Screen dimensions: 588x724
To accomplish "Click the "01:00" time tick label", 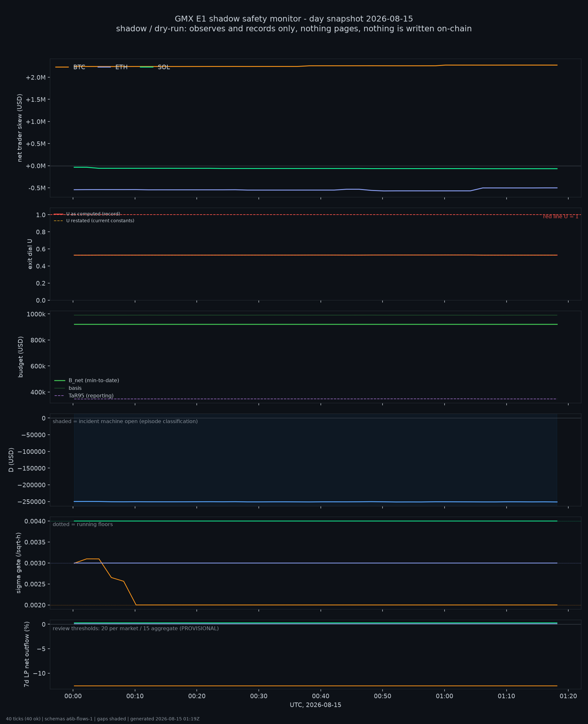I will click(x=444, y=697).
